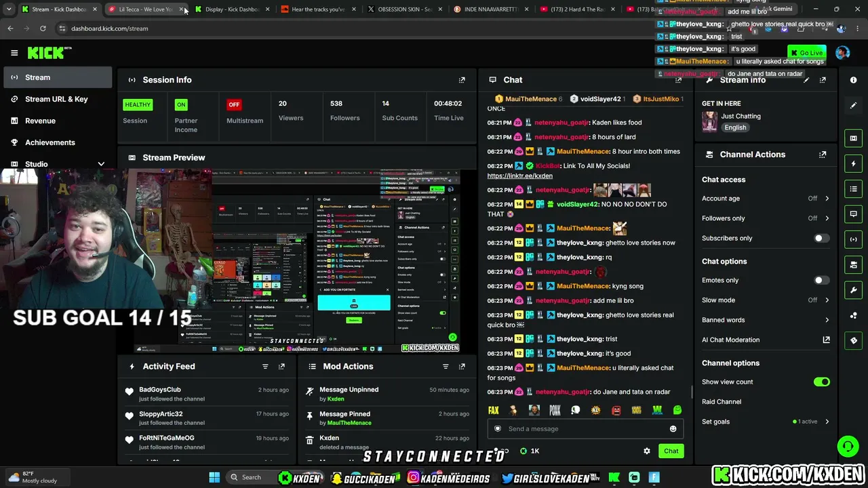Open Achievements in the sidebar
868x488 pixels.
(57, 142)
